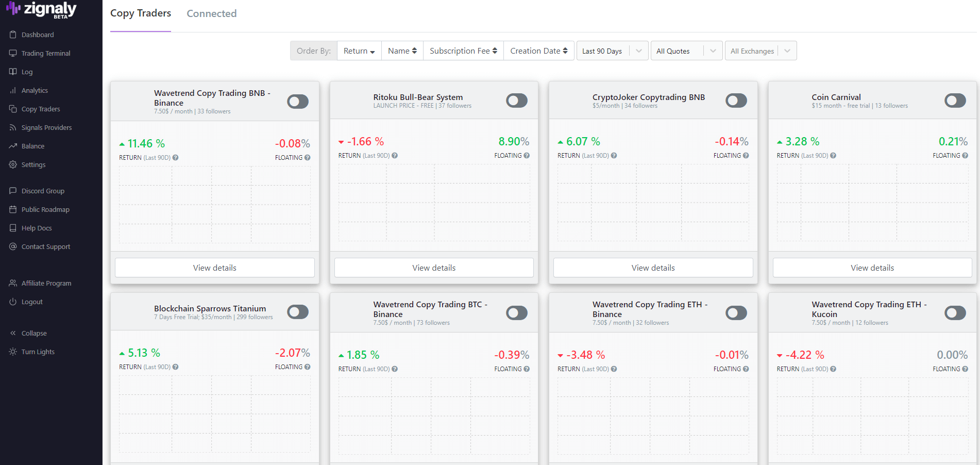Click the Balance trend icon
This screenshot has height=465, width=980.
(13, 146)
